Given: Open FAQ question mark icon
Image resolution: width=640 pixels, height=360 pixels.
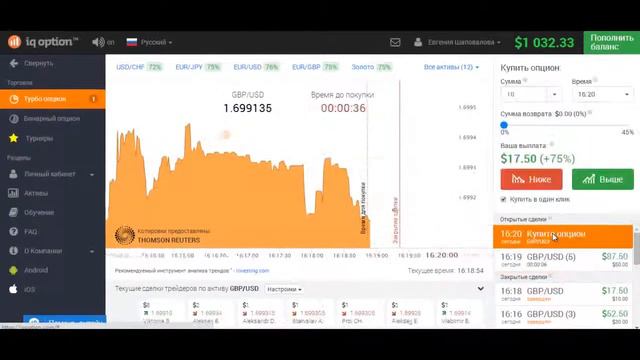Looking at the screenshot, I should [x=13, y=231].
